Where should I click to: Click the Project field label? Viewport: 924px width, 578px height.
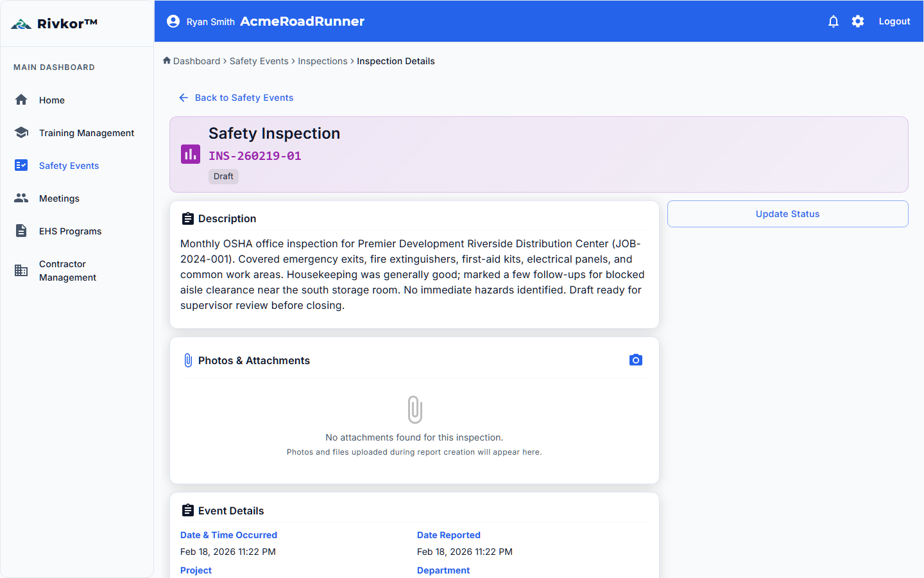[196, 570]
